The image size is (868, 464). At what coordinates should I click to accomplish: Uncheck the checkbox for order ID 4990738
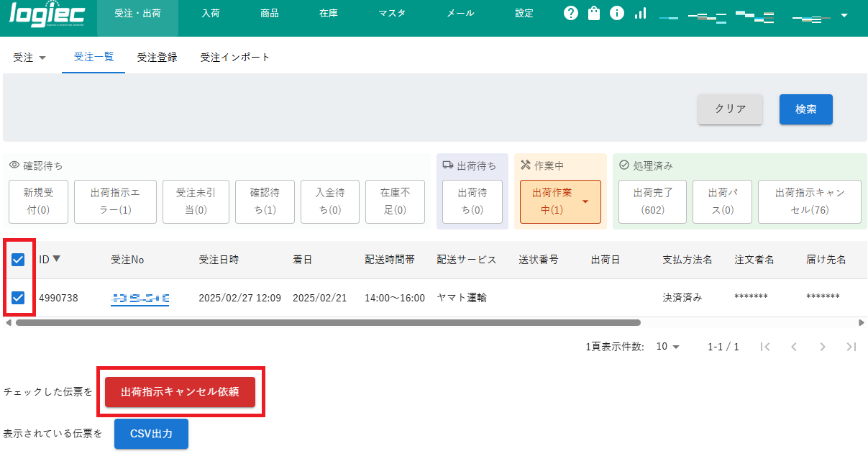[18, 297]
